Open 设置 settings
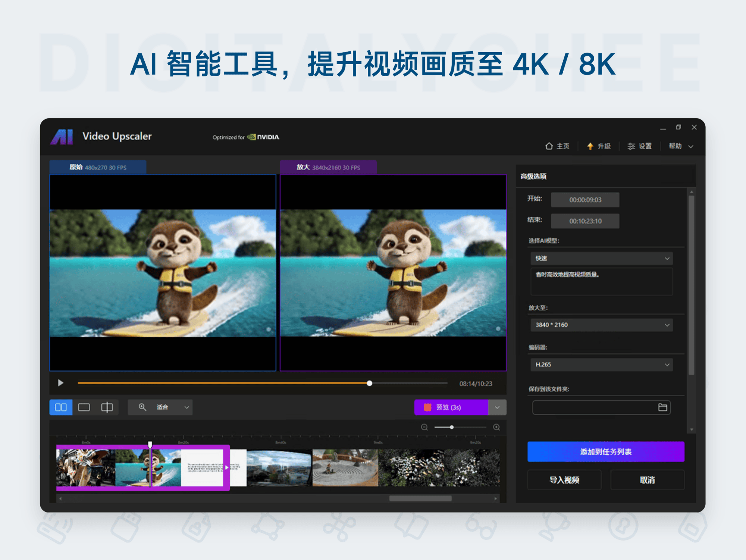The image size is (746, 560). point(640,146)
